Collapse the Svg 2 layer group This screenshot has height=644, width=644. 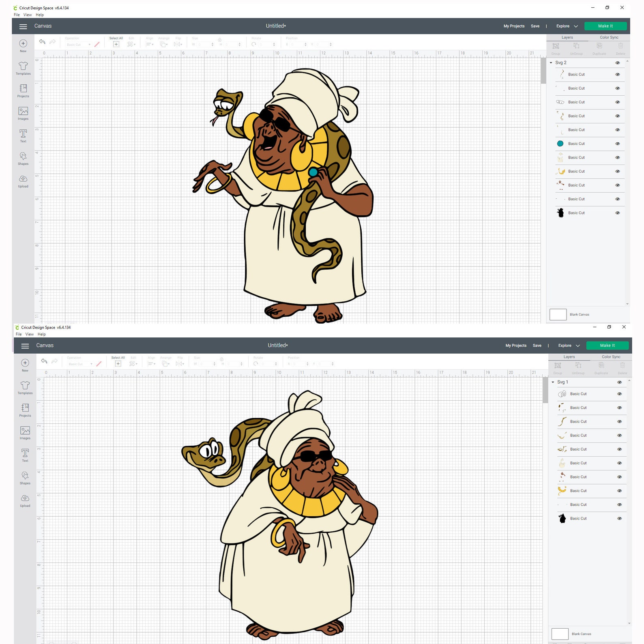tap(551, 63)
